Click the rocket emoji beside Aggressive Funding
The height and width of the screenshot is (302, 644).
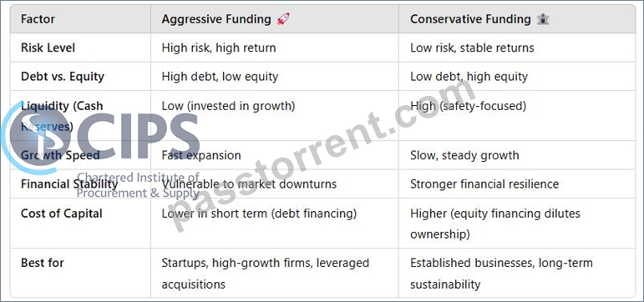point(283,19)
